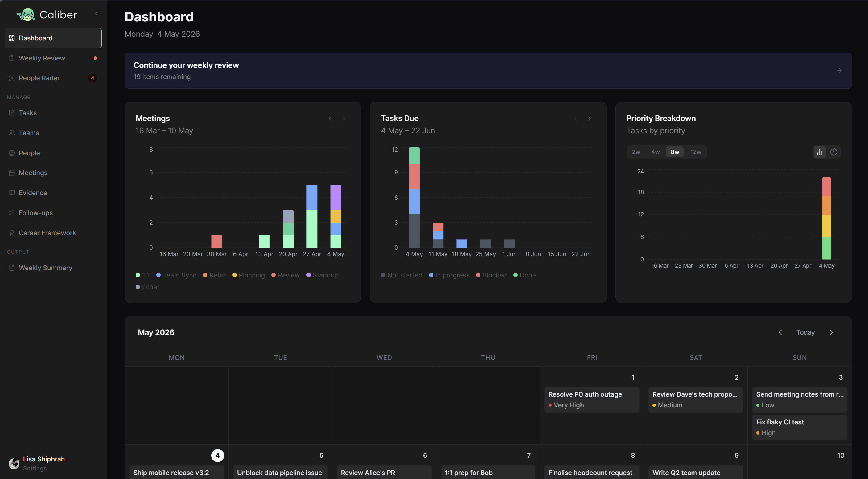
Task: Click the Meetings calendar icon in sidebar
Action: [12, 173]
